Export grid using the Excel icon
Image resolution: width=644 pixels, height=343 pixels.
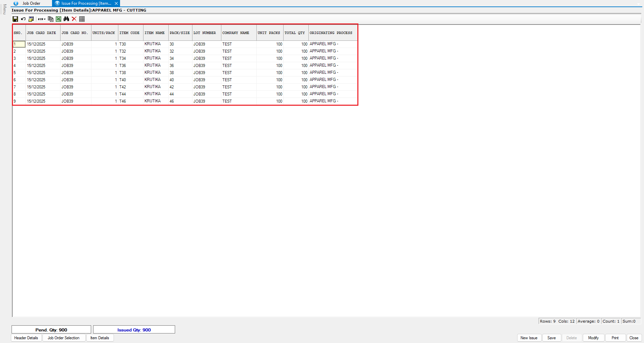58,19
